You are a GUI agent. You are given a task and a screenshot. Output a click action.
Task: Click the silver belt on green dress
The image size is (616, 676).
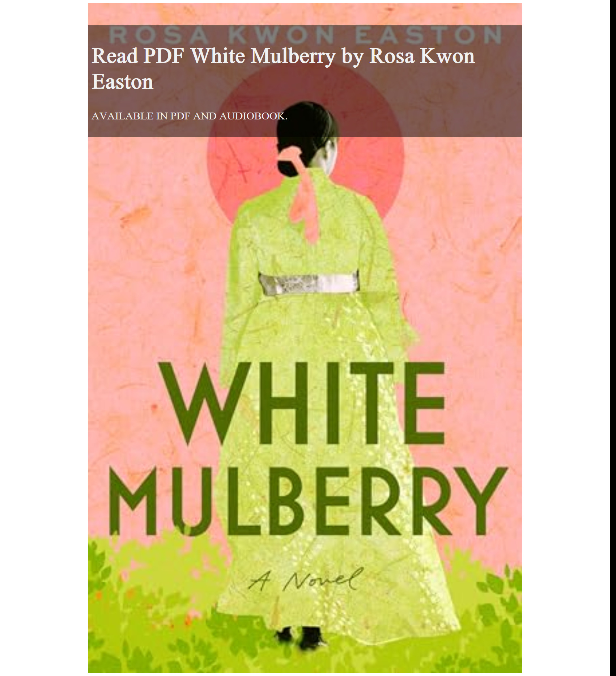(308, 284)
